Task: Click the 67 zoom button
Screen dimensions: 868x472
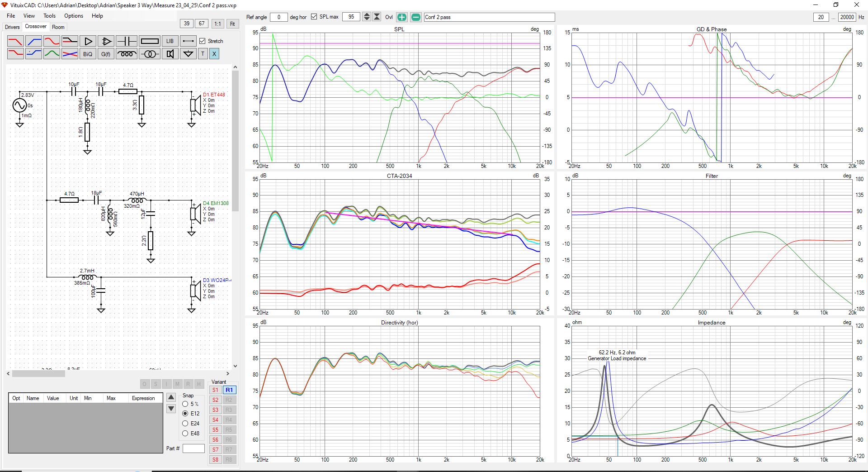Action: [202, 24]
